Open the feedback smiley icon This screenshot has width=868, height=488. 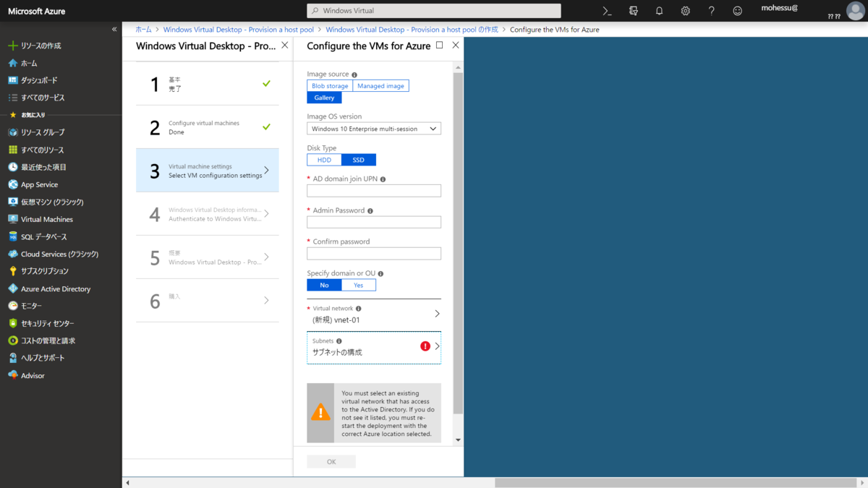point(738,11)
